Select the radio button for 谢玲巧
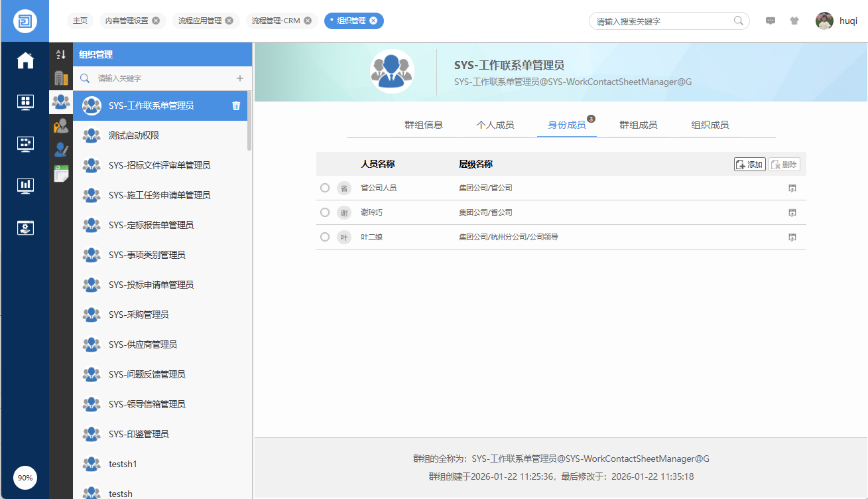The height and width of the screenshot is (499, 868). [325, 212]
